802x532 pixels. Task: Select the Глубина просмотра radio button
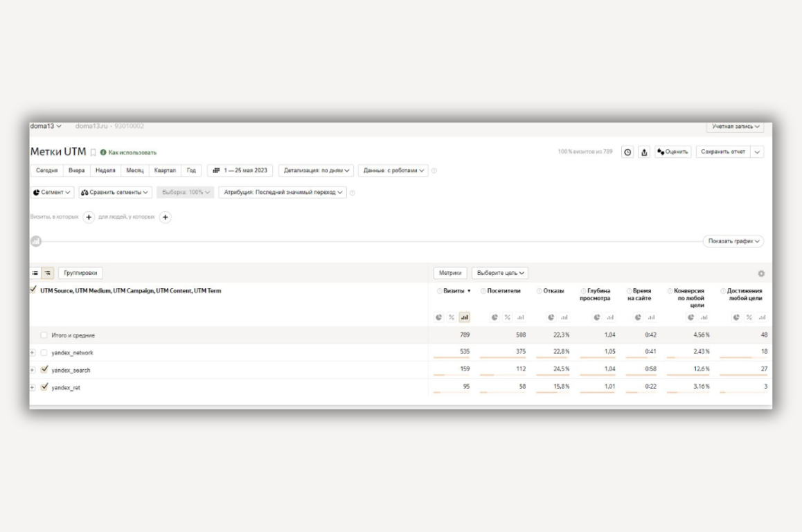[583, 291]
